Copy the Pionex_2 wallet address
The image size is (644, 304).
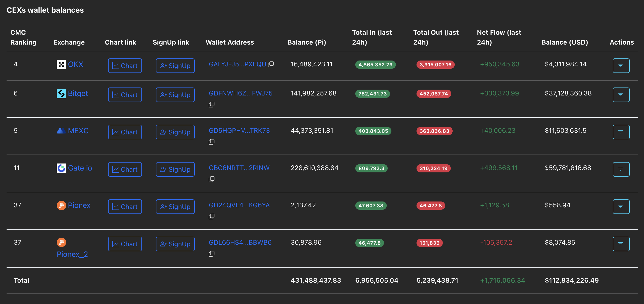tap(212, 254)
